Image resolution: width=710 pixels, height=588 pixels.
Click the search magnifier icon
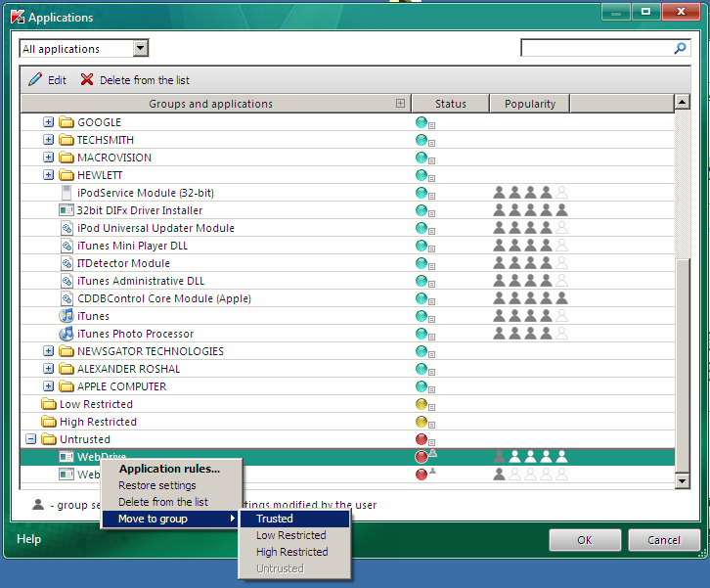pyautogui.click(x=681, y=48)
